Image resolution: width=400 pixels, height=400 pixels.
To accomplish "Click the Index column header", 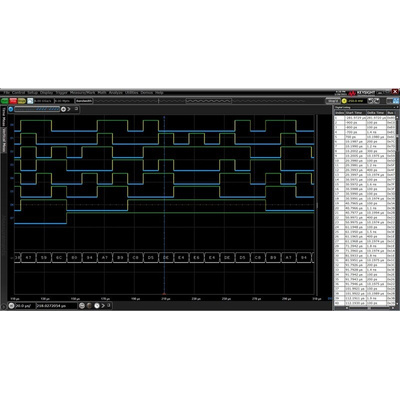I will (x=339, y=113).
